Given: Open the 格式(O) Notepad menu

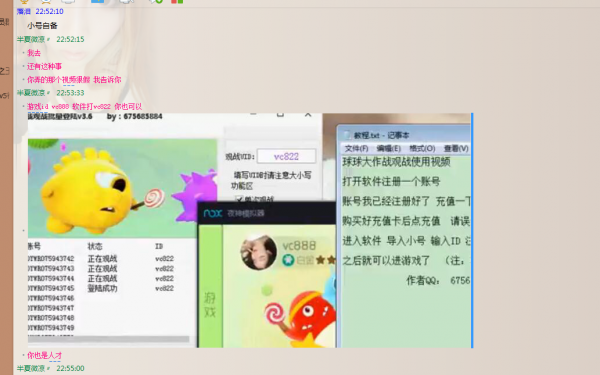Looking at the screenshot, I should tap(422, 148).
